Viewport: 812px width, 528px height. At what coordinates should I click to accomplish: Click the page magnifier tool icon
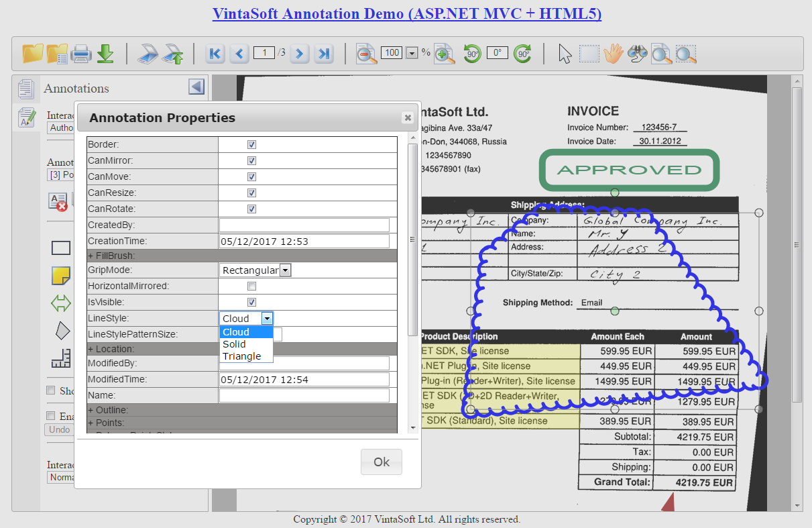661,54
